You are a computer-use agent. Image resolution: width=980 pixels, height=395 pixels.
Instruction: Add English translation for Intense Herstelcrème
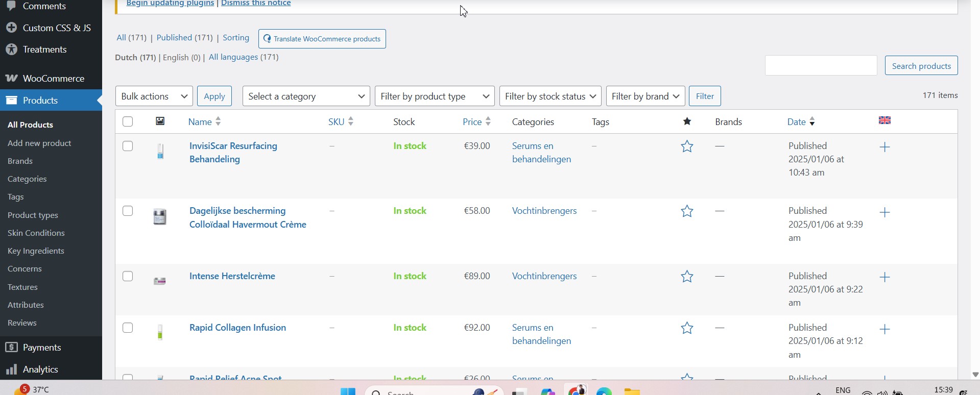pos(885,277)
